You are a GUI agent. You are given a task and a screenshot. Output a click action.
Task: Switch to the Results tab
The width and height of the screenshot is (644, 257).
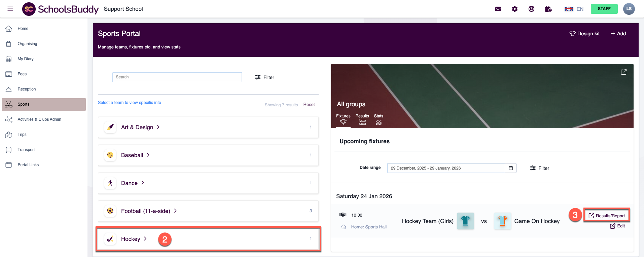click(x=362, y=119)
